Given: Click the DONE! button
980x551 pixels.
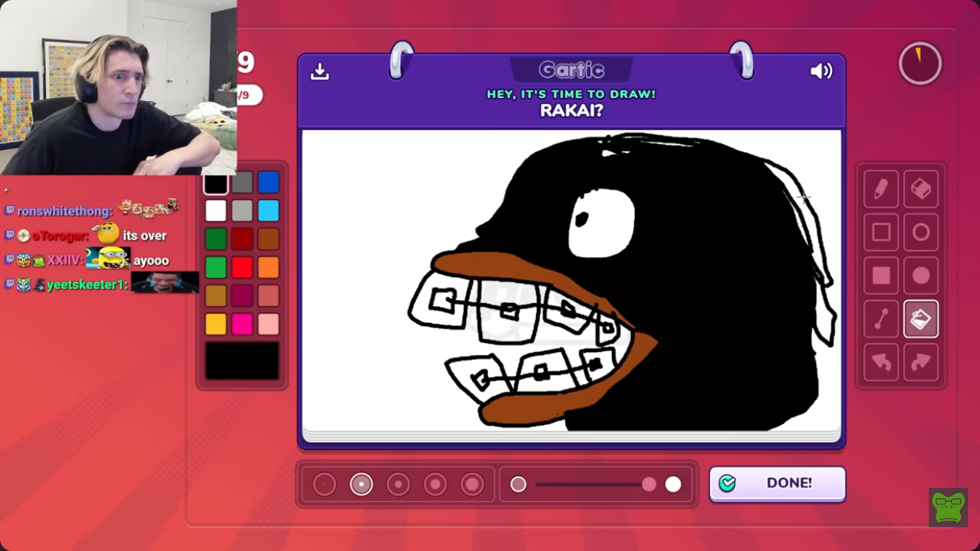Looking at the screenshot, I should coord(777,483).
